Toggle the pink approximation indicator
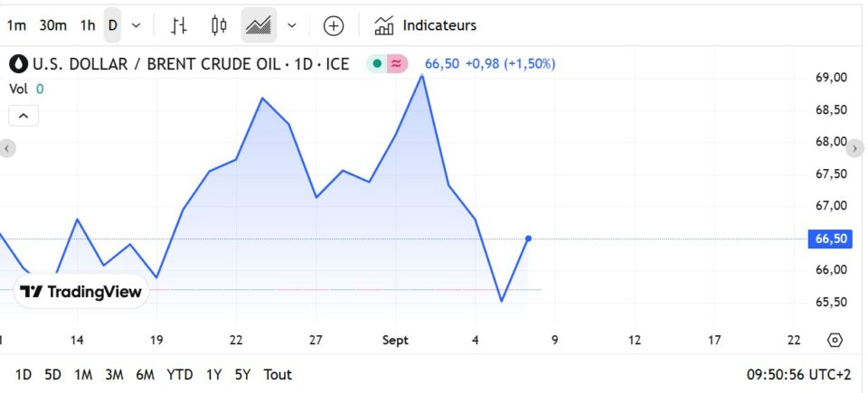The height and width of the screenshot is (393, 868). 398,64
